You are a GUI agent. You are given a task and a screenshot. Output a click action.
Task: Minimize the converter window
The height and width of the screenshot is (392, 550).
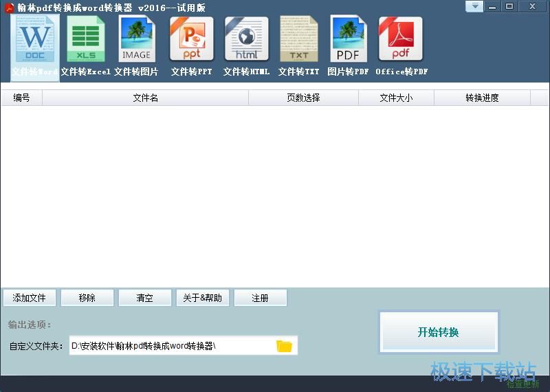click(x=492, y=7)
